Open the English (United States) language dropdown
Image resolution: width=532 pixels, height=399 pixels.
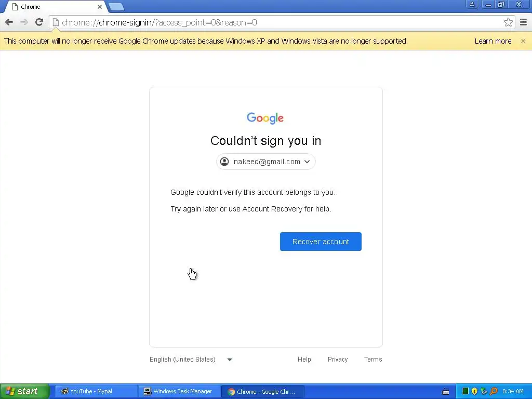click(x=191, y=360)
